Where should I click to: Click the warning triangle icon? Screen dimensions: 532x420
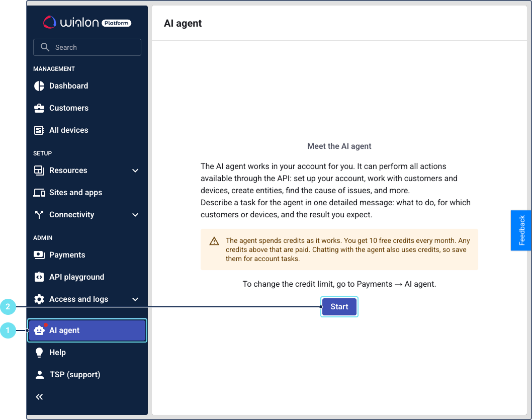(214, 241)
